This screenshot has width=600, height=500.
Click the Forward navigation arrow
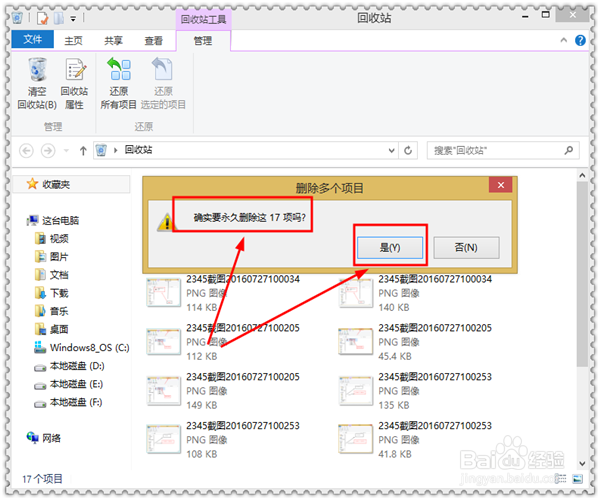pyautogui.click(x=48, y=151)
